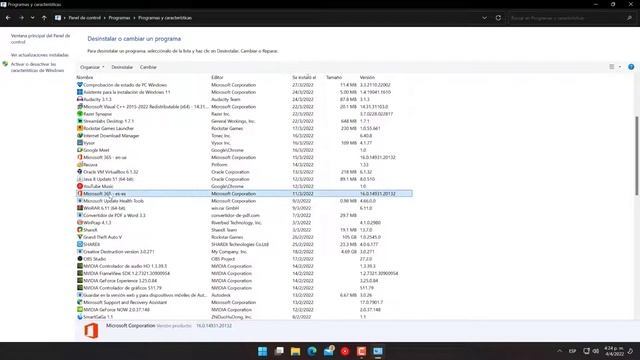Select Microsoft Update Health Tools row
This screenshot has width=640, height=360.
click(x=244, y=201)
